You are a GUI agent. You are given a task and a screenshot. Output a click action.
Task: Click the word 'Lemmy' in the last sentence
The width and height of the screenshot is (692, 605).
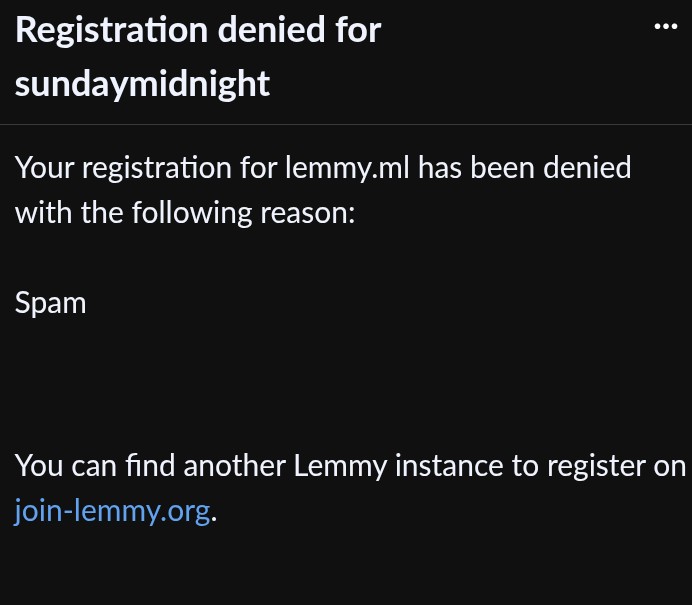coord(340,466)
